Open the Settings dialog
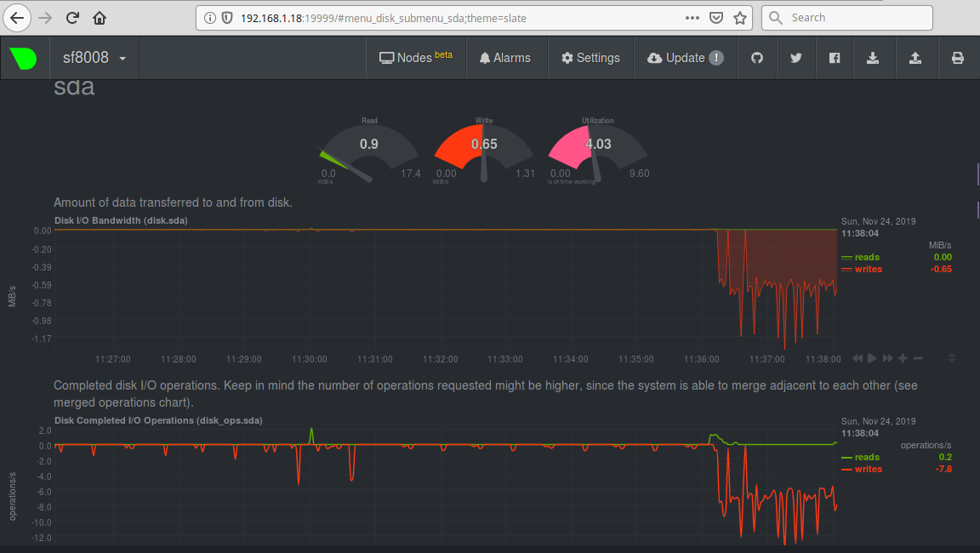The height and width of the screenshot is (553, 980). coord(590,58)
